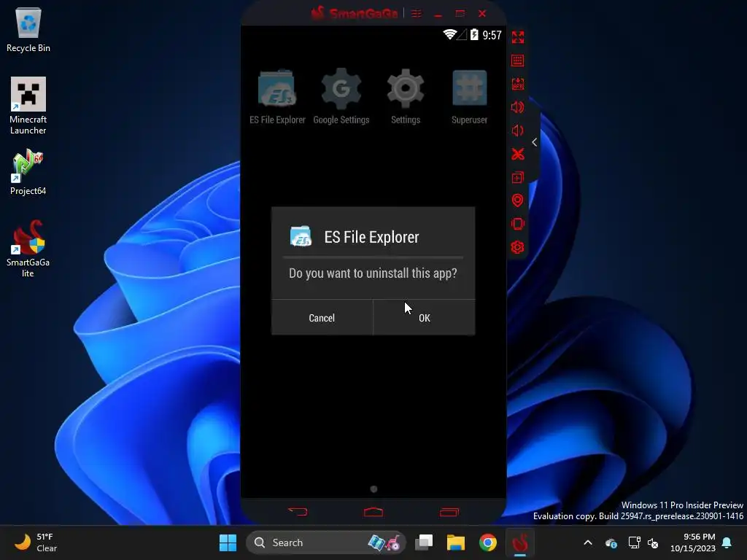Screen dimensions: 747x560
Task: Tap Android recent apps button
Action: click(449, 512)
